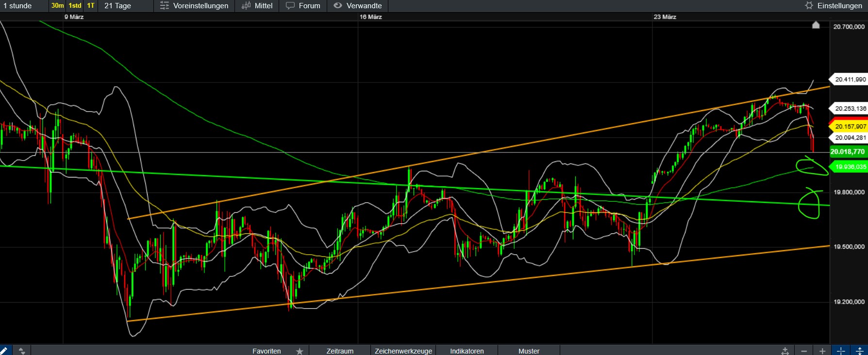
Task: Open the 21 Tage range dropdown
Action: tap(126, 6)
